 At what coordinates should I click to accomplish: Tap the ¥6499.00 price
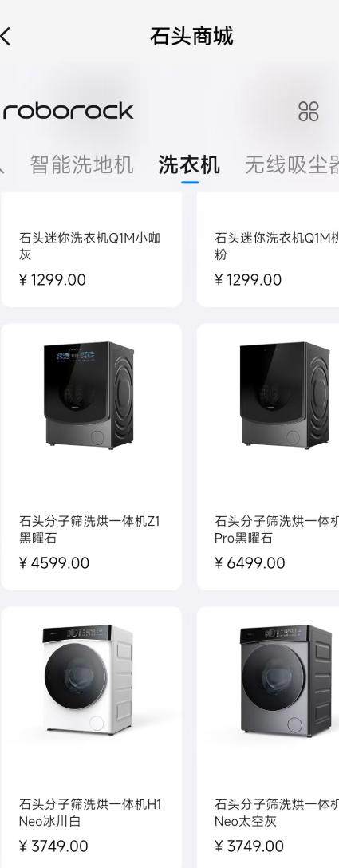tap(250, 563)
